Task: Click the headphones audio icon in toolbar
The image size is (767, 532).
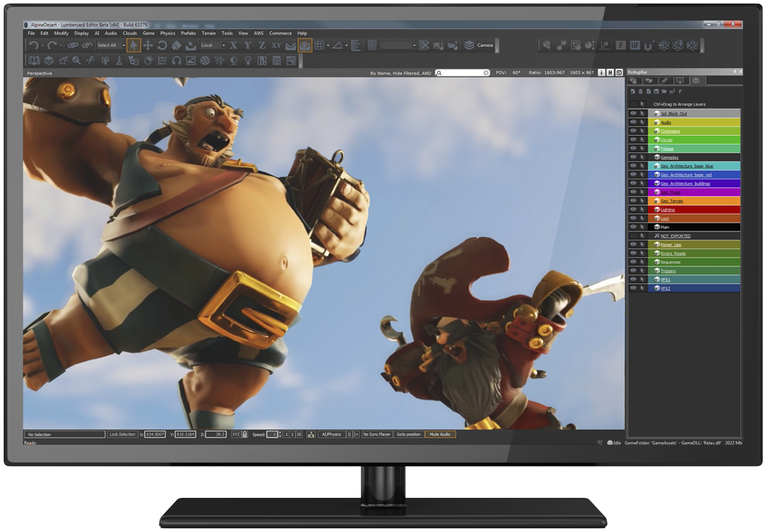Action: 177,61
